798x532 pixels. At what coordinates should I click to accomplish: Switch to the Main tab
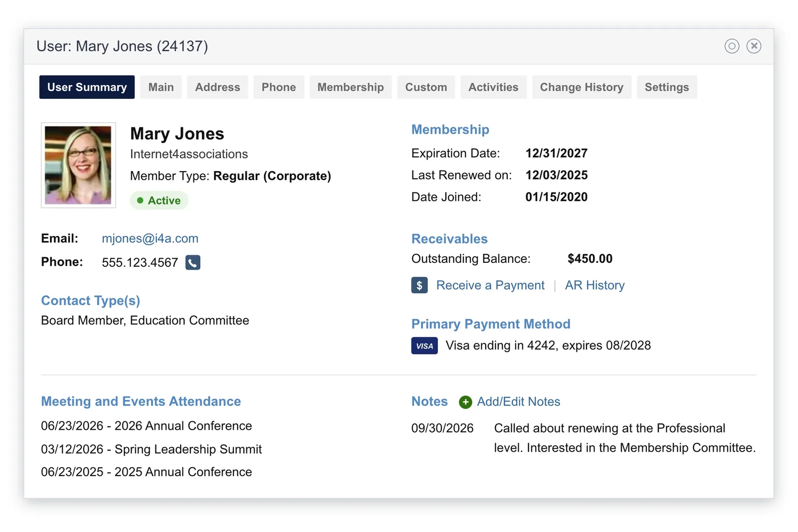pyautogui.click(x=161, y=87)
